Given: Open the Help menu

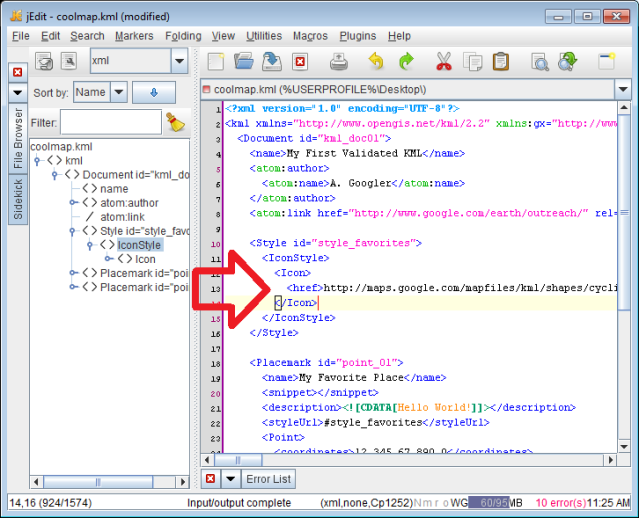Looking at the screenshot, I should tap(399, 36).
